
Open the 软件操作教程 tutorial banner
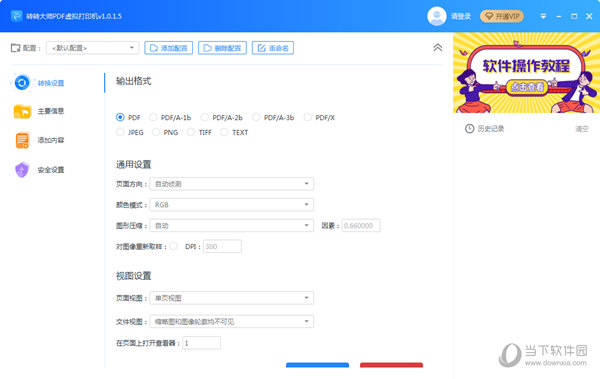click(x=527, y=73)
